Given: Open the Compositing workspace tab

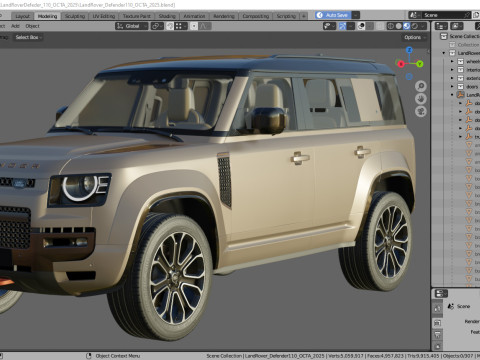Looking at the screenshot, I should [x=256, y=16].
